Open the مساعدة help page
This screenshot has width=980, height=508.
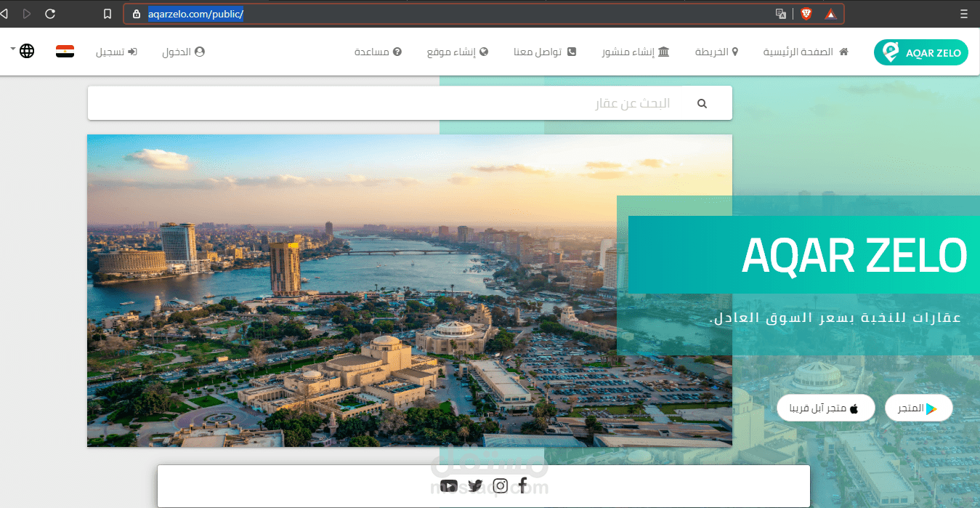[x=378, y=52]
